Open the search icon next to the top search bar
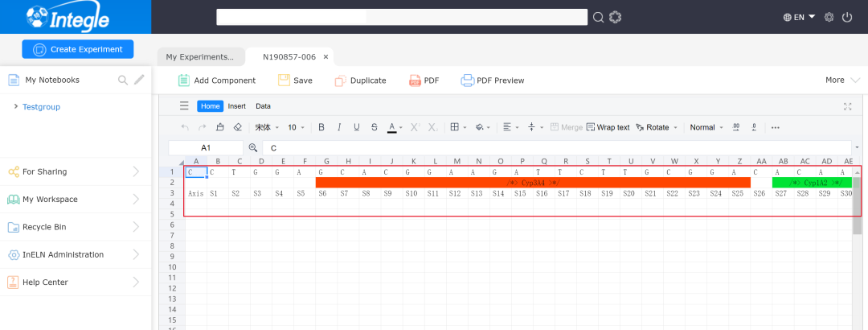This screenshot has width=868, height=330. click(598, 17)
